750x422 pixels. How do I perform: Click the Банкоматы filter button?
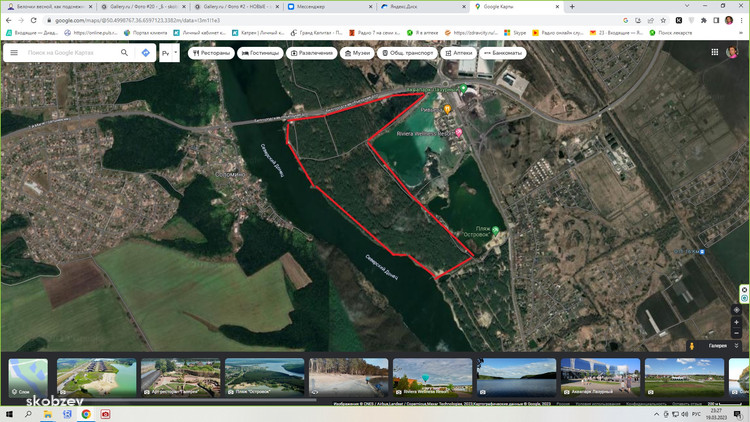[x=503, y=52]
